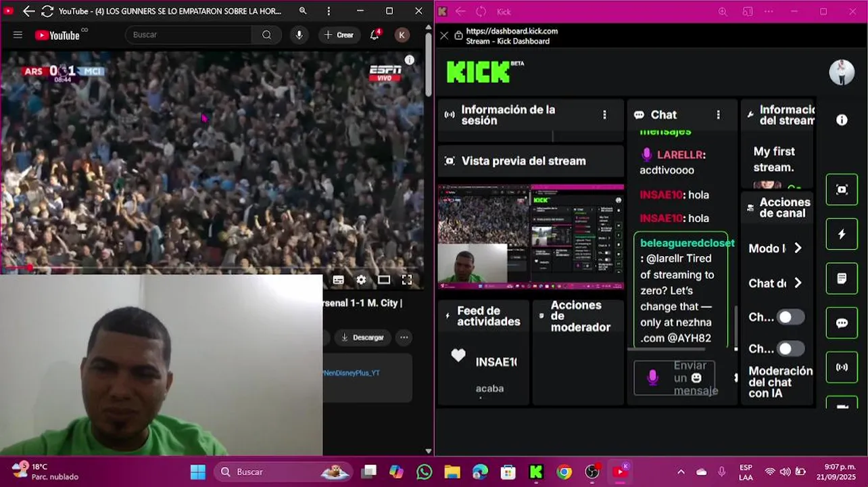The image size is (868, 487).
Task: Open zoom magnifier in Kick title bar
Action: pyautogui.click(x=723, y=11)
